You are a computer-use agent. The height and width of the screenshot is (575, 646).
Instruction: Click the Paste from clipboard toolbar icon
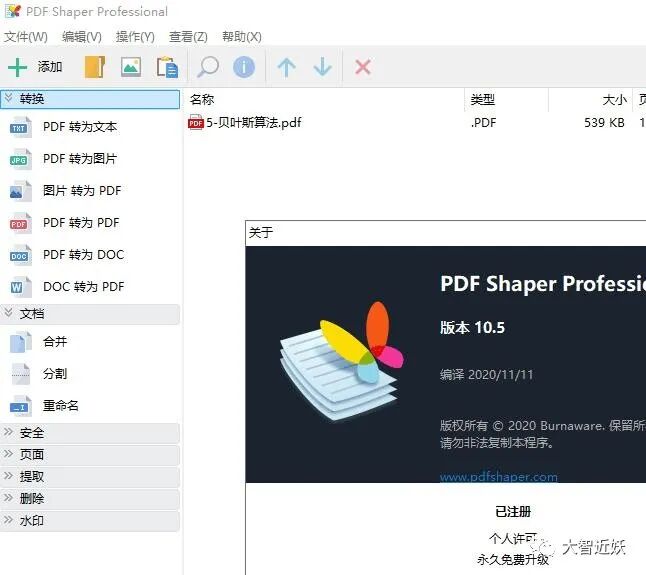click(167, 67)
